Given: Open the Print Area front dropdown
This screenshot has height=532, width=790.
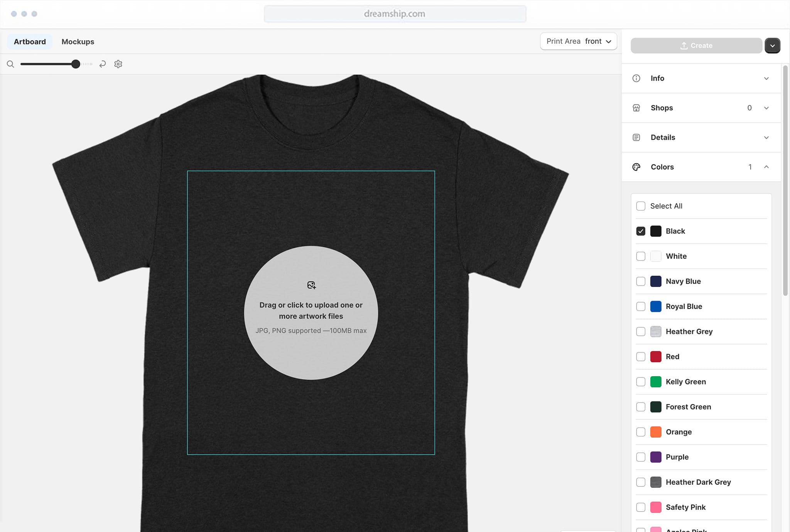Looking at the screenshot, I should pos(578,41).
